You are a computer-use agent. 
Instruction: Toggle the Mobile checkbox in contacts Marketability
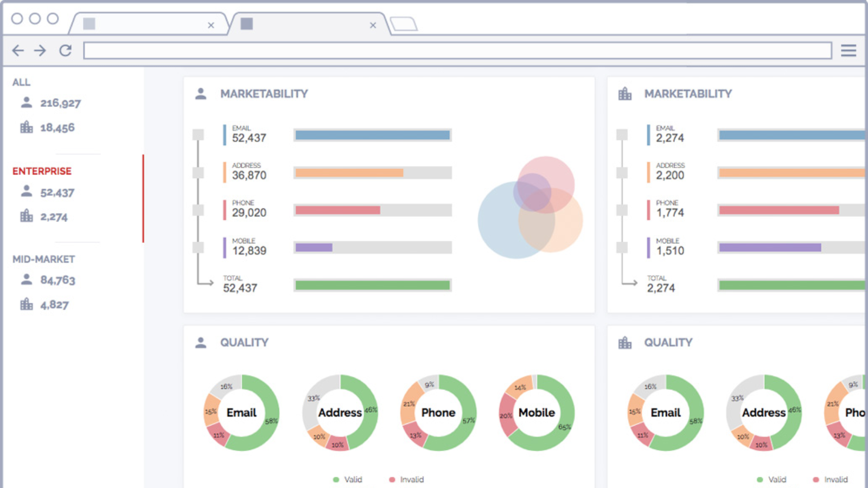click(199, 247)
